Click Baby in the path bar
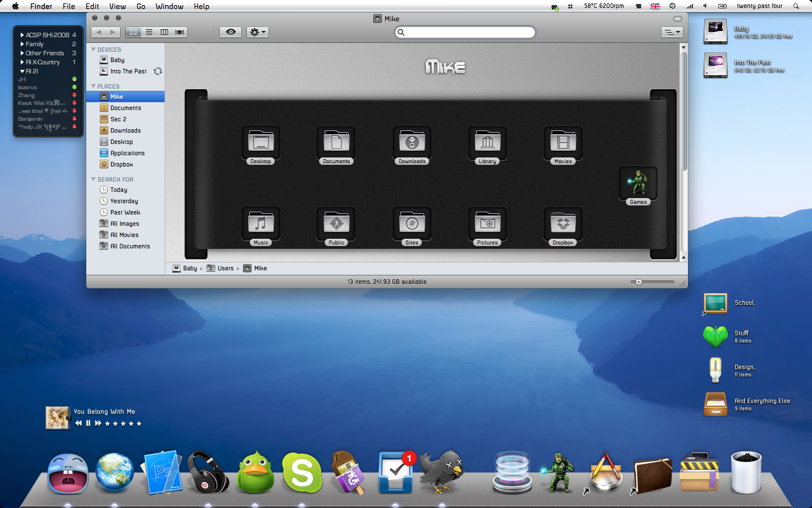 (x=185, y=268)
